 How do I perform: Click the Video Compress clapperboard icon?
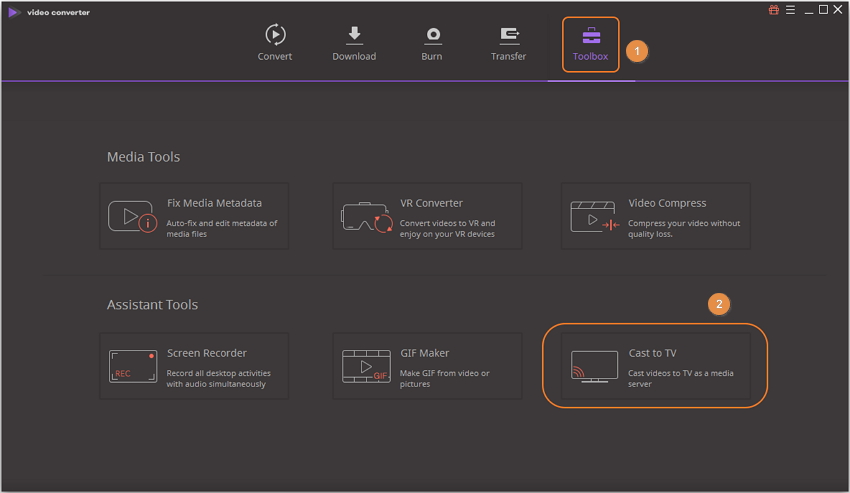tap(595, 217)
